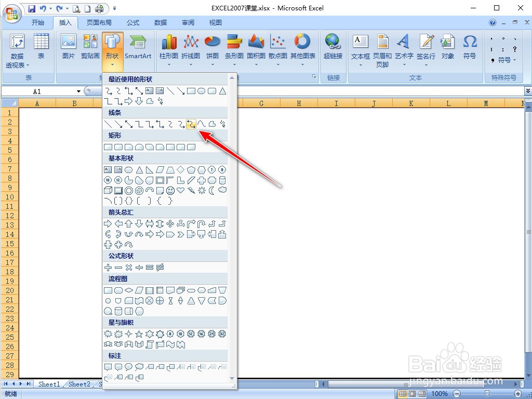Pick the heart basic shape
Image resolution: width=532 pixels, height=399 pixels.
(x=180, y=190)
